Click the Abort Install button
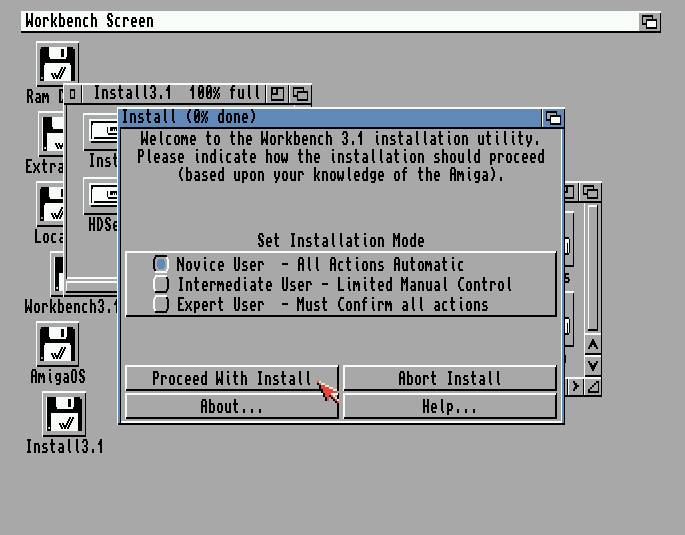685x535 pixels. click(449, 378)
